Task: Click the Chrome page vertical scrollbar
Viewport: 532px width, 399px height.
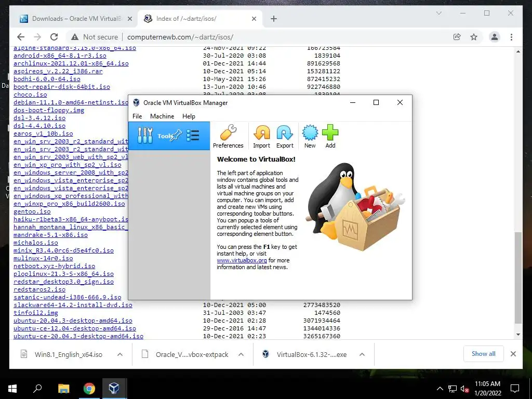Action: point(518,277)
